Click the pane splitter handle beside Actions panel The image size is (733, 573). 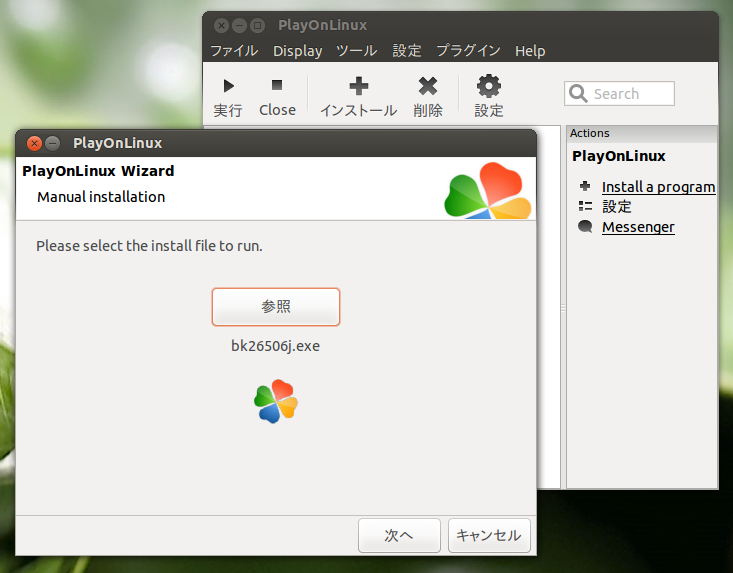(x=563, y=308)
